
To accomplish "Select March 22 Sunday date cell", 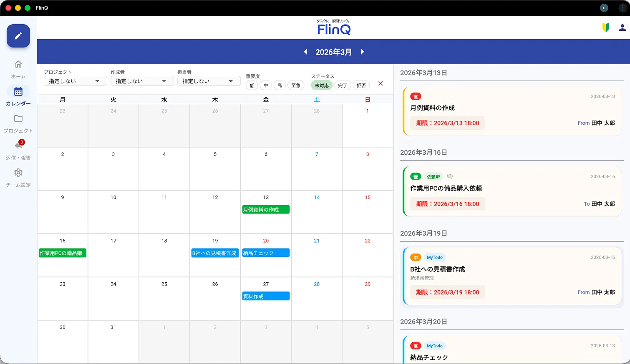I will pyautogui.click(x=368, y=256).
